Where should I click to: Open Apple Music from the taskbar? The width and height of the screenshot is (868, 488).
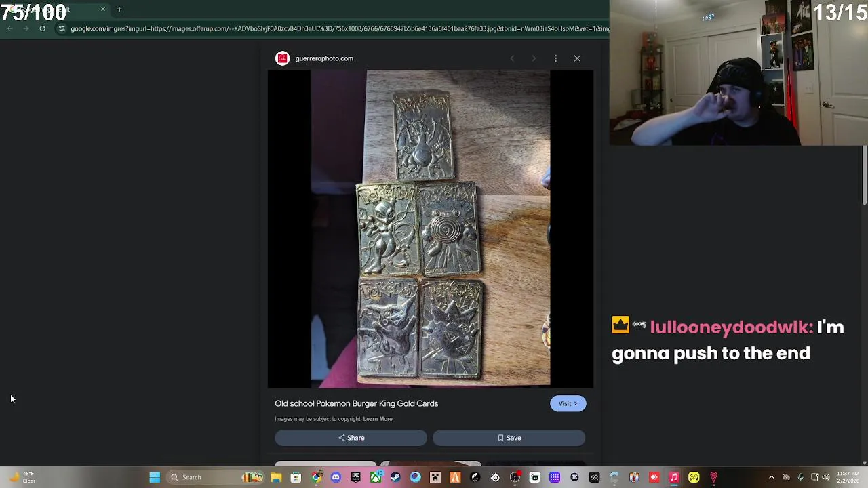(x=674, y=477)
